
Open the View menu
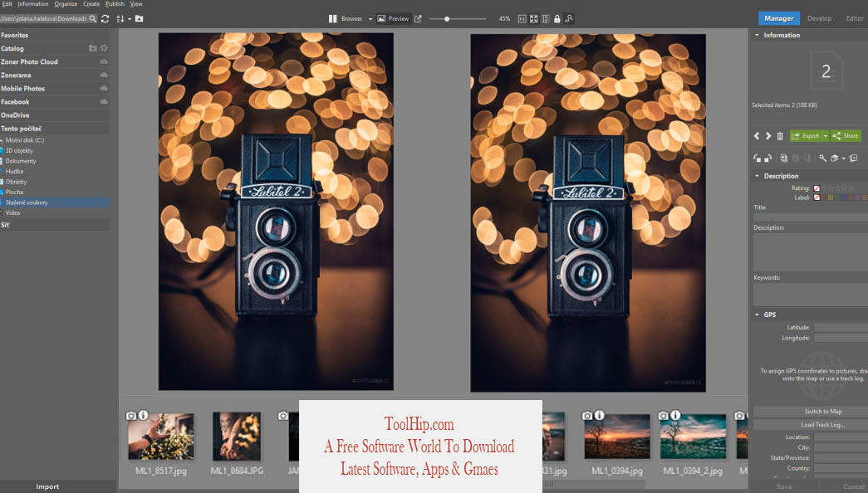(136, 4)
